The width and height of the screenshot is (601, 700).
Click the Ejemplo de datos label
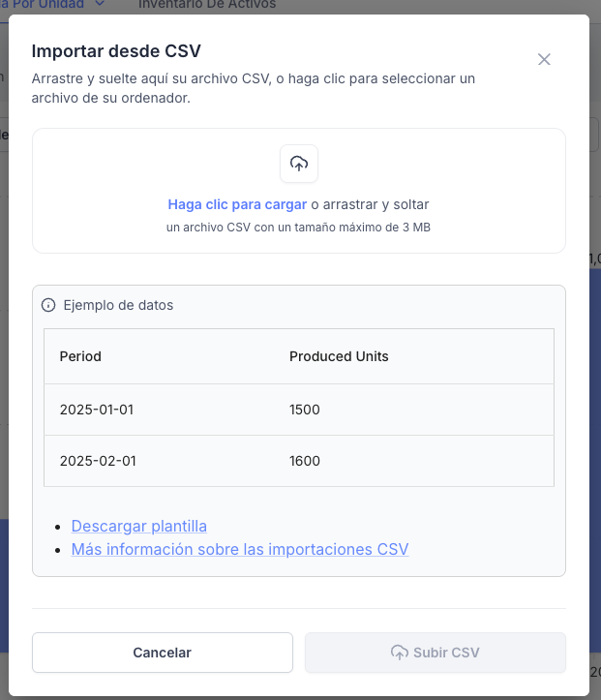point(118,305)
